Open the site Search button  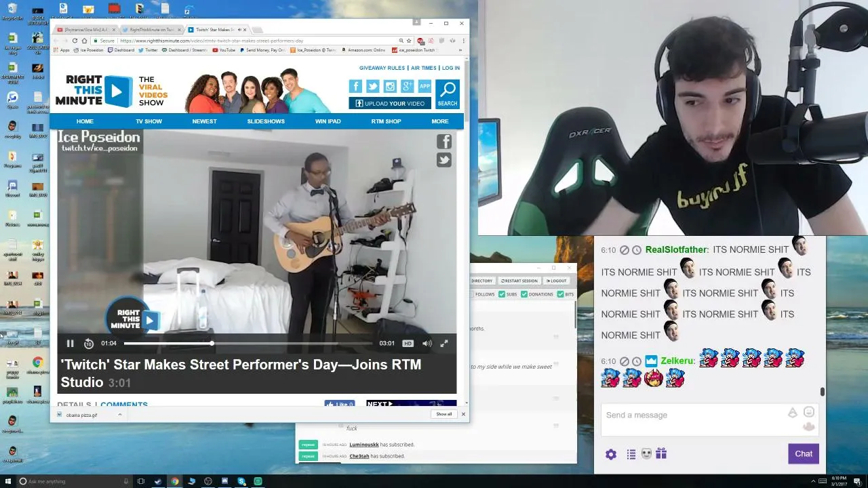point(448,94)
